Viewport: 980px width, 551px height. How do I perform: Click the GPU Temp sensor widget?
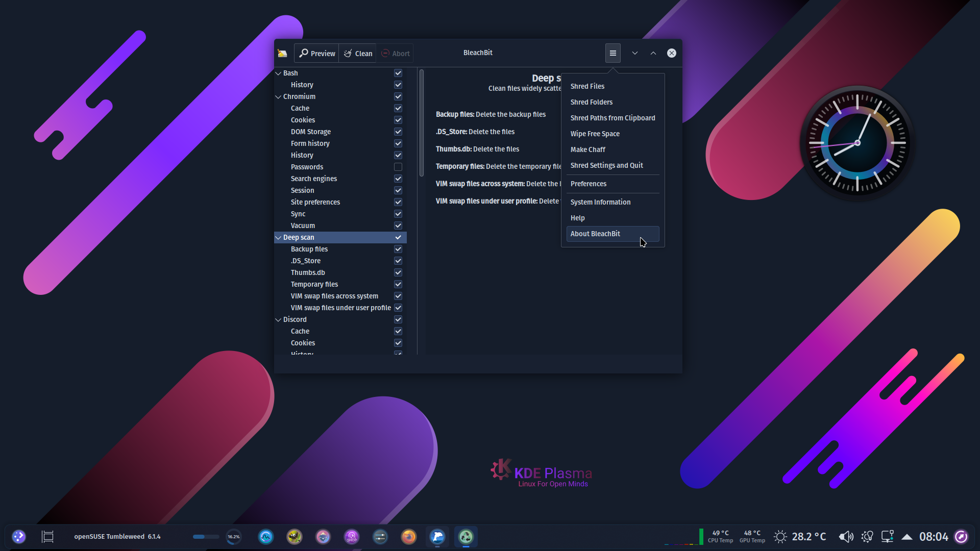(752, 537)
